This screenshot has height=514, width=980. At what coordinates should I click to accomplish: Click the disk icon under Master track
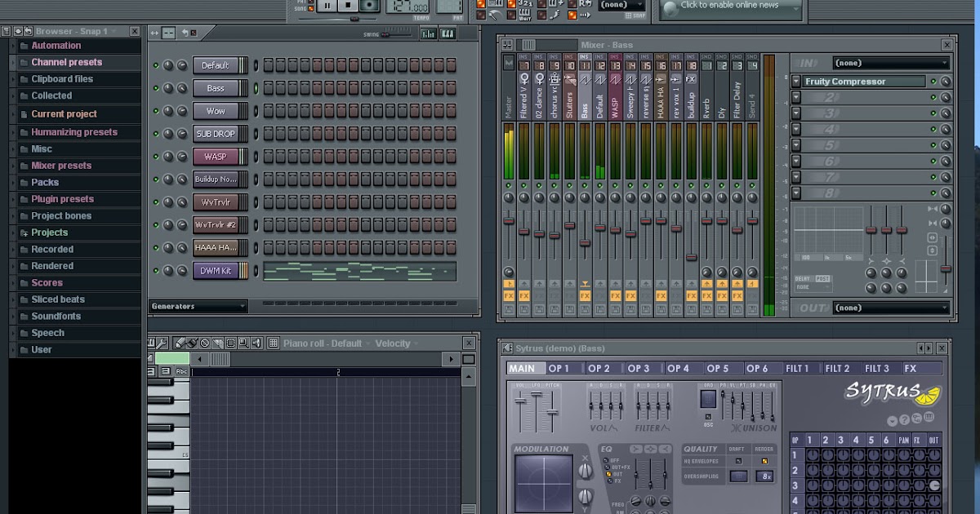[509, 309]
